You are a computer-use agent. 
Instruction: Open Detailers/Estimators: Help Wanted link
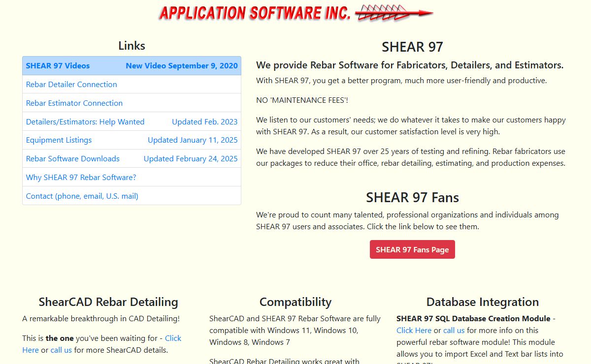tap(131, 121)
